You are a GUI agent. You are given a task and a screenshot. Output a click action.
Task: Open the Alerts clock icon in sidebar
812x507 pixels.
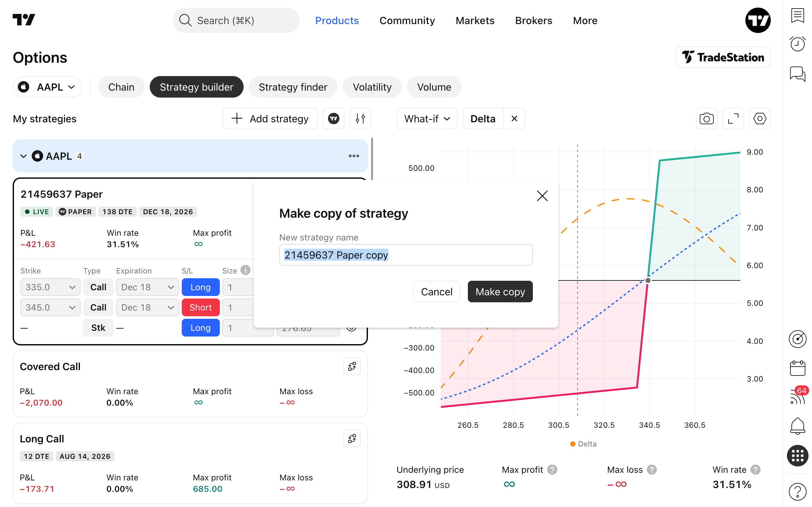797,44
